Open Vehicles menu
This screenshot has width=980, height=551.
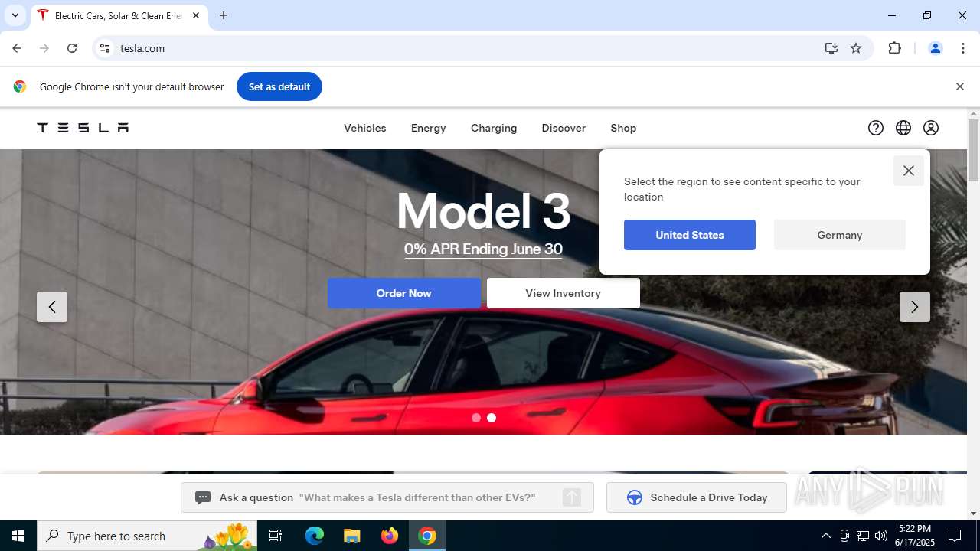point(365,128)
